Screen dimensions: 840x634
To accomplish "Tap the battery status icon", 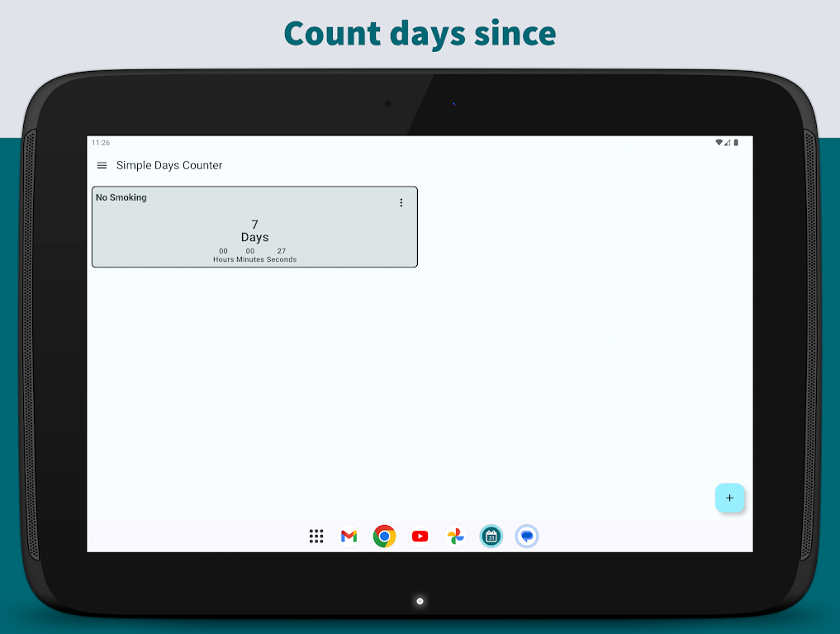I will coord(736,143).
